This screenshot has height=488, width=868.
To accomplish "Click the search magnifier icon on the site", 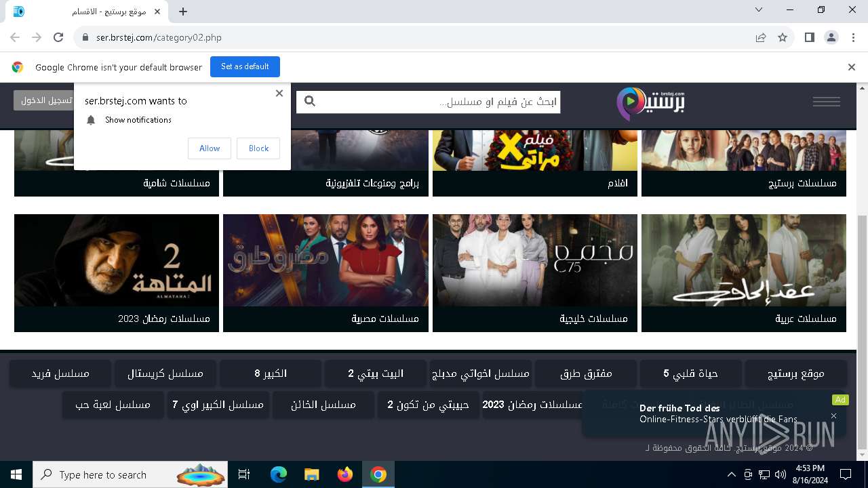I will (310, 102).
